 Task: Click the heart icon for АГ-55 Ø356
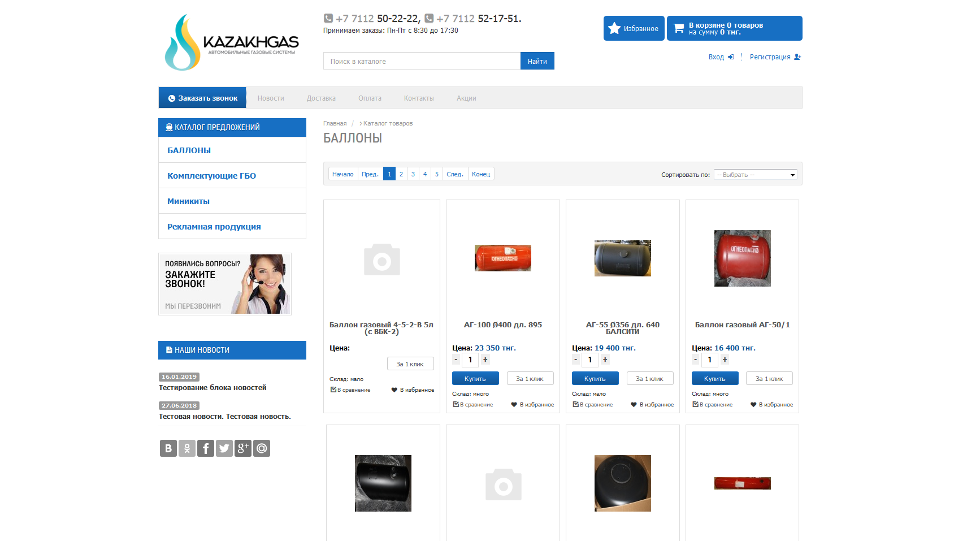(x=634, y=405)
